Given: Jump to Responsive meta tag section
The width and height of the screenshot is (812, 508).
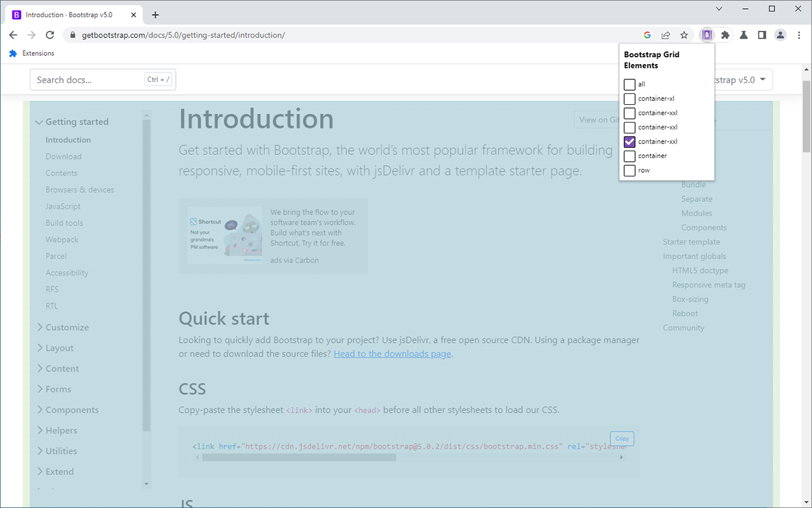Looking at the screenshot, I should point(709,285).
